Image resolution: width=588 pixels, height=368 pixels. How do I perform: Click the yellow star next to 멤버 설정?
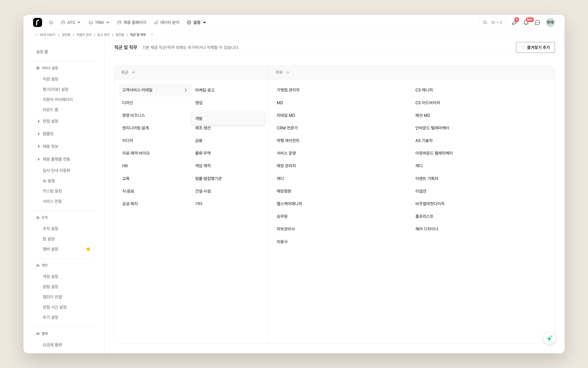[x=88, y=249]
